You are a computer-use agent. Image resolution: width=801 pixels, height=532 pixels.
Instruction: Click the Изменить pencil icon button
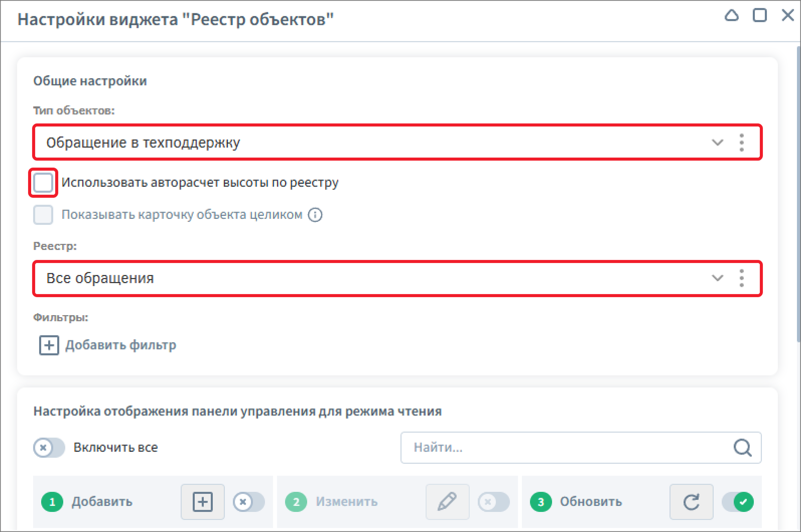[x=447, y=501]
